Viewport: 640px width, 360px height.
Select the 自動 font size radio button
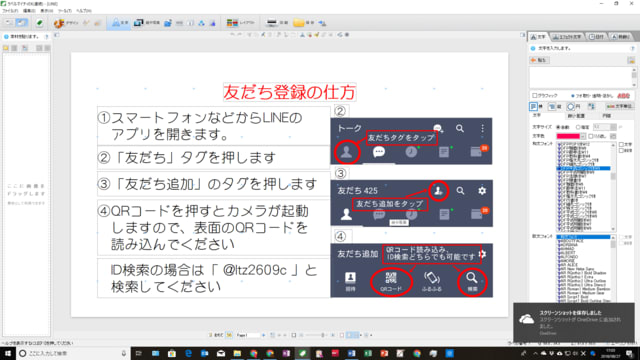[x=558, y=127]
